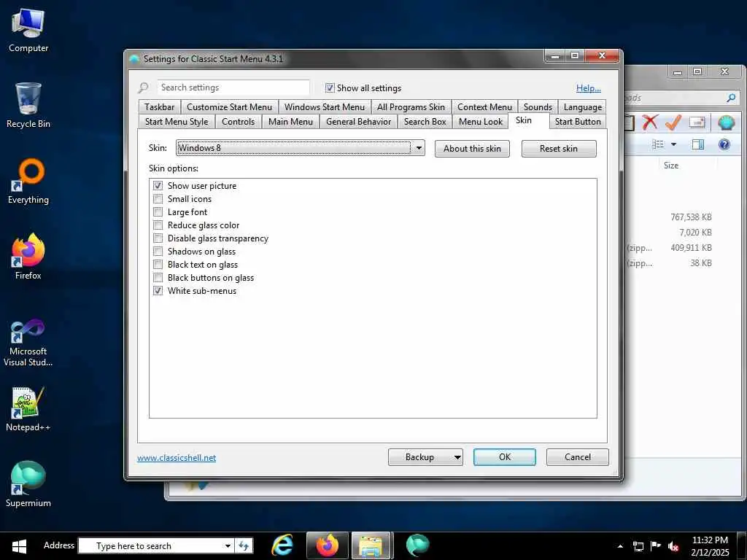The image size is (747, 560).
Task: Open the Backup button dropdown
Action: [457, 457]
